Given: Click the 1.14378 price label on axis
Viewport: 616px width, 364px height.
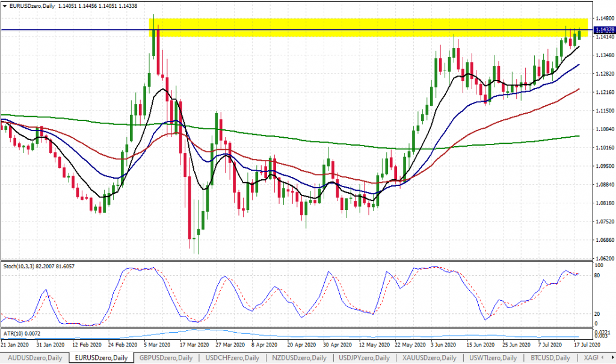Looking at the screenshot, I should pos(603,29).
